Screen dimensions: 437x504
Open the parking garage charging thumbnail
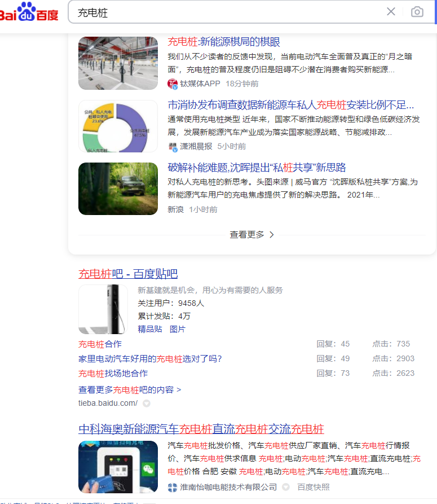(x=118, y=63)
